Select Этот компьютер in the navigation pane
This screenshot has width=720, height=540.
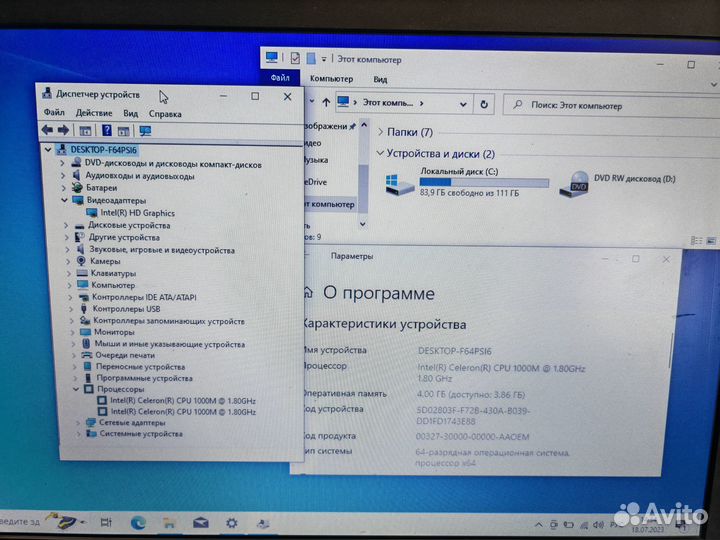click(330, 204)
